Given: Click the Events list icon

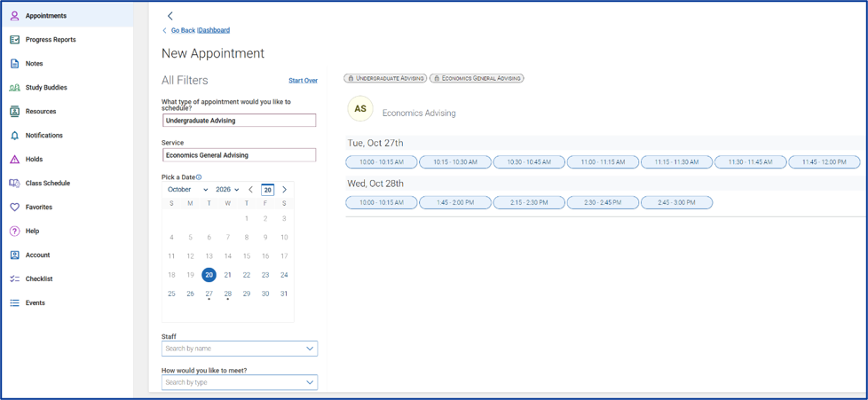Looking at the screenshot, I should click(x=15, y=303).
